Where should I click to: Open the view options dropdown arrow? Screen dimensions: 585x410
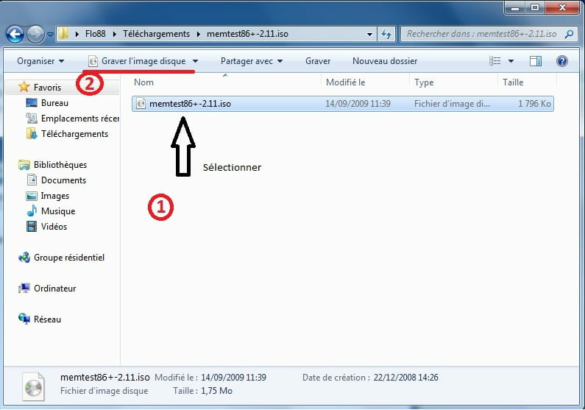coord(511,61)
